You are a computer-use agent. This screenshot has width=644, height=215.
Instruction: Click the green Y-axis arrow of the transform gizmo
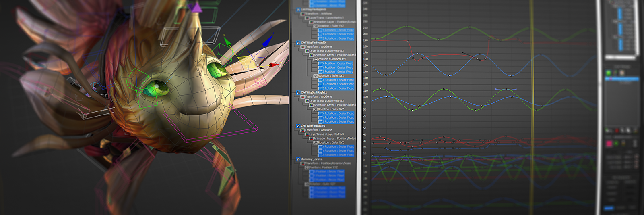(227, 41)
